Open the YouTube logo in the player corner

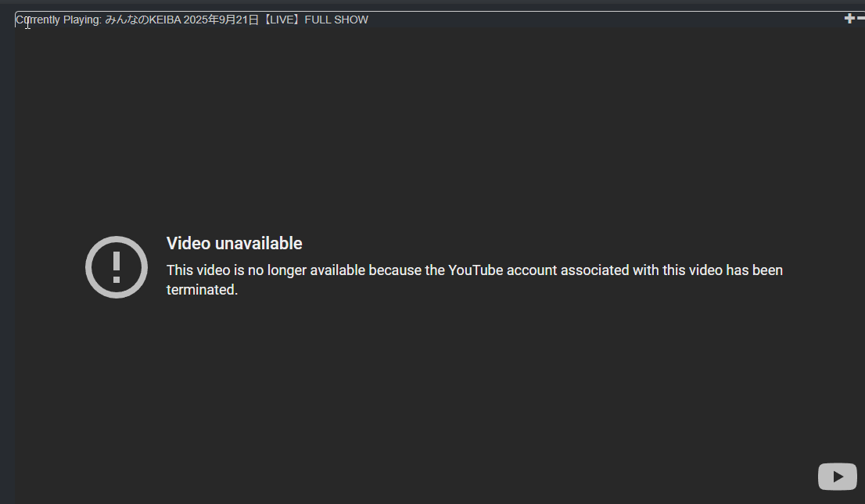tap(837, 477)
